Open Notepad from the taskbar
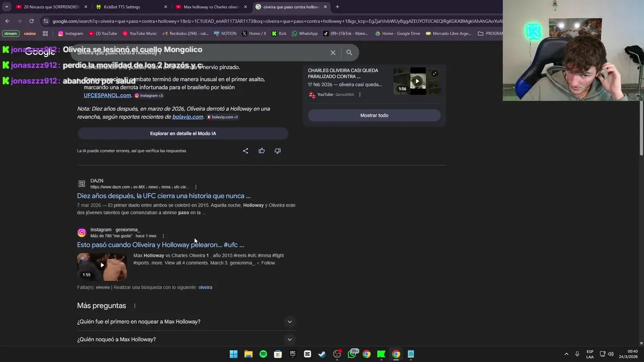Screen dimensions: 644x362 pyautogui.click(x=411, y=354)
